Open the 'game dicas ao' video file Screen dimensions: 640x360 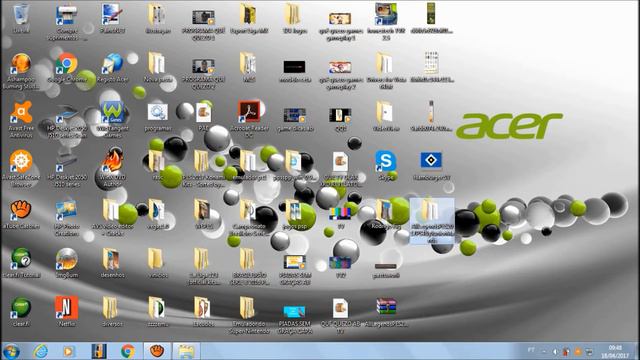pyautogui.click(x=295, y=115)
